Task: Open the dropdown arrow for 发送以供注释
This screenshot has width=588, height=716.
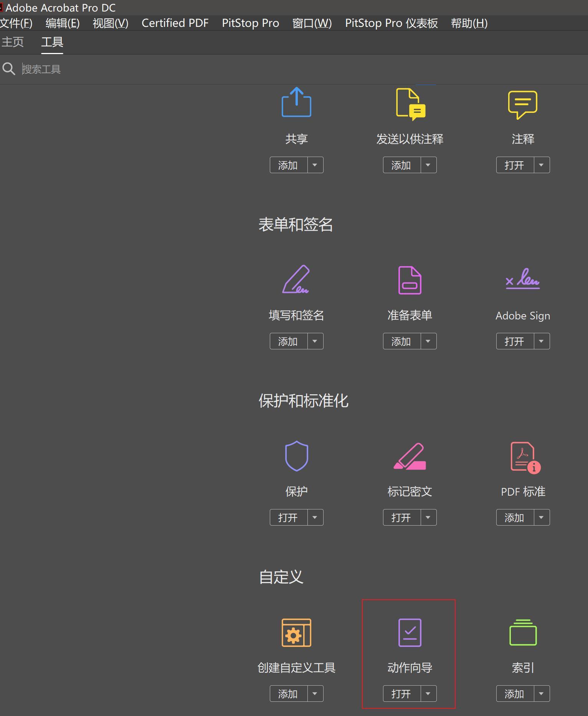Action: coord(428,165)
